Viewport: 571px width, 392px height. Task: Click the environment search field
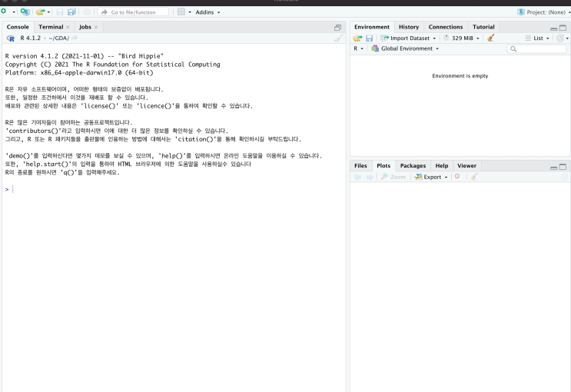coord(536,49)
